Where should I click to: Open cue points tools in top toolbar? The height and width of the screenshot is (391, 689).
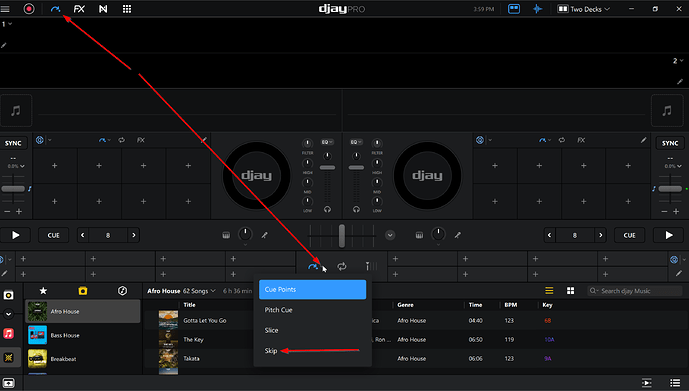tap(55, 9)
